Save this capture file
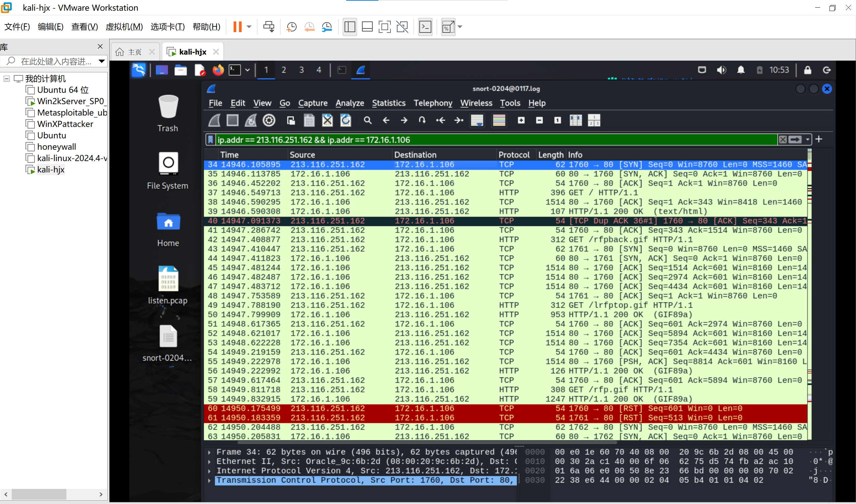Image resolution: width=856 pixels, height=504 pixels. coord(309,120)
